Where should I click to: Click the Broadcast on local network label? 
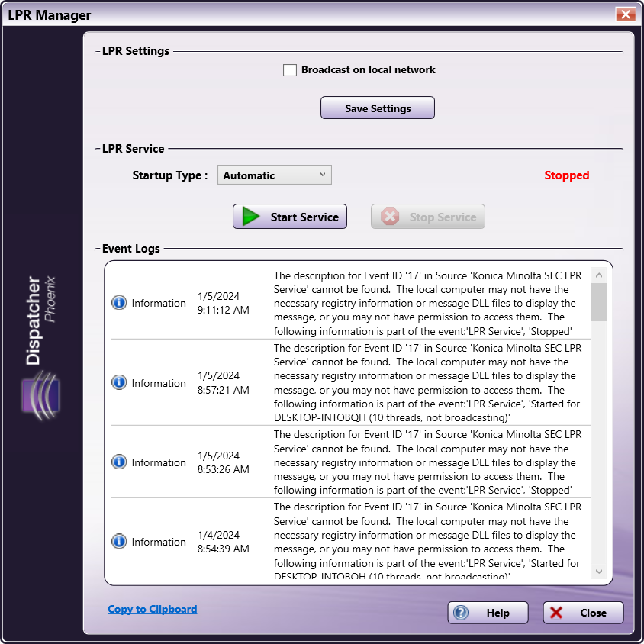pos(368,70)
